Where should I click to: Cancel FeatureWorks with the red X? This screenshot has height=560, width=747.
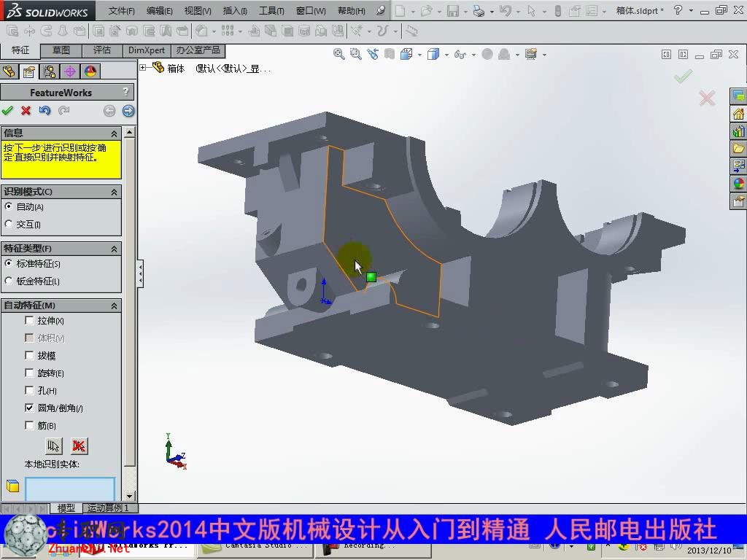tap(26, 111)
